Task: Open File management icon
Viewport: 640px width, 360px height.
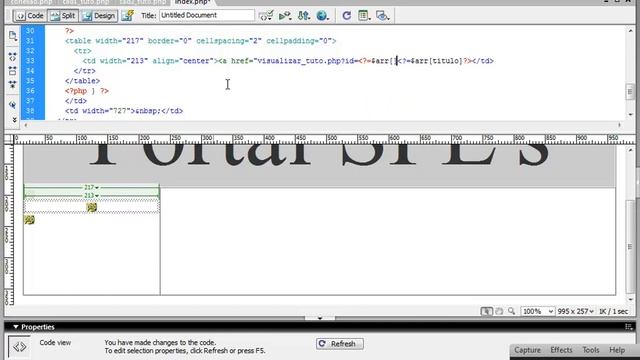Action: click(304, 16)
